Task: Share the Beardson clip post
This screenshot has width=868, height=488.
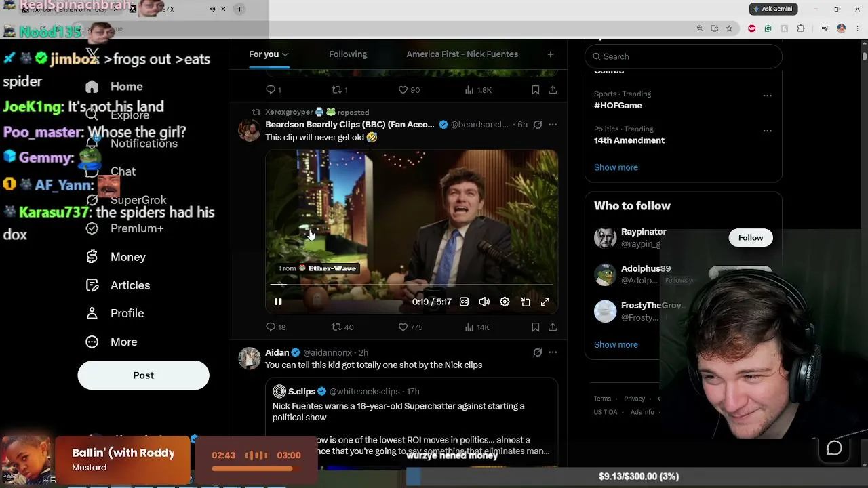Action: click(x=553, y=327)
